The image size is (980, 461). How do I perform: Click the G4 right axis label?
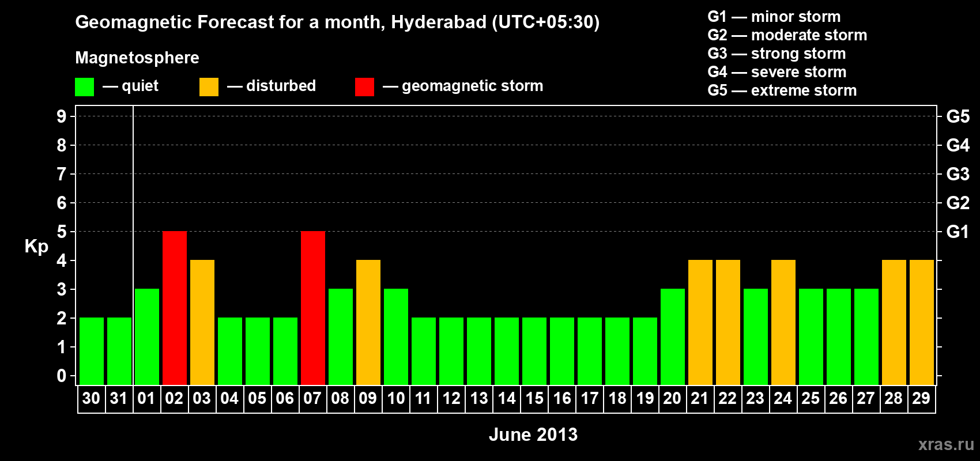click(958, 145)
